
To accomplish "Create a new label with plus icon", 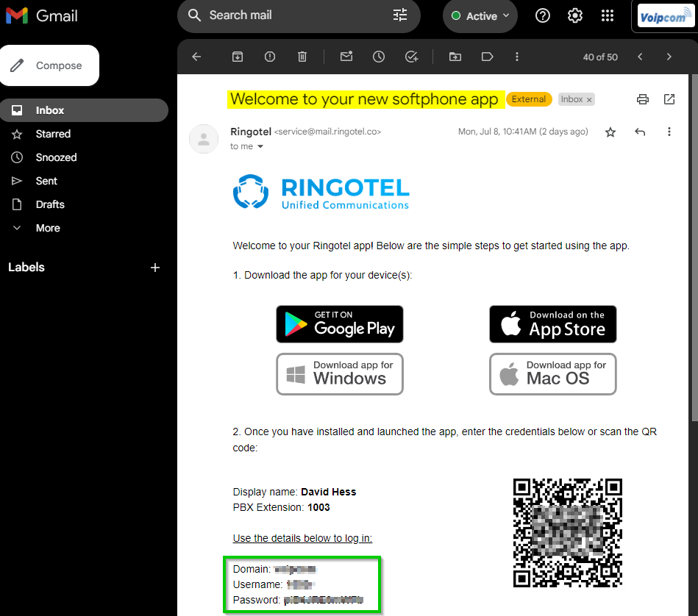I will pyautogui.click(x=155, y=268).
